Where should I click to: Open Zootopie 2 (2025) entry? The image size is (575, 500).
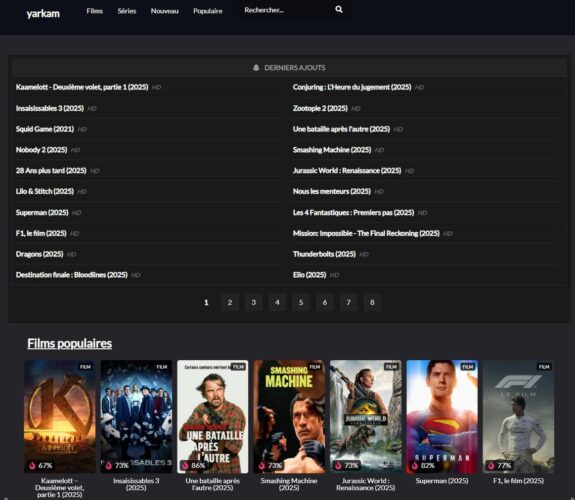click(320, 108)
